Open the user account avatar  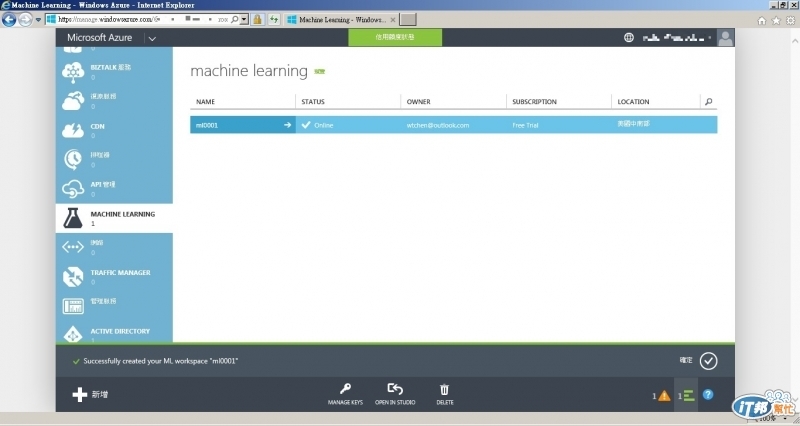pos(725,37)
